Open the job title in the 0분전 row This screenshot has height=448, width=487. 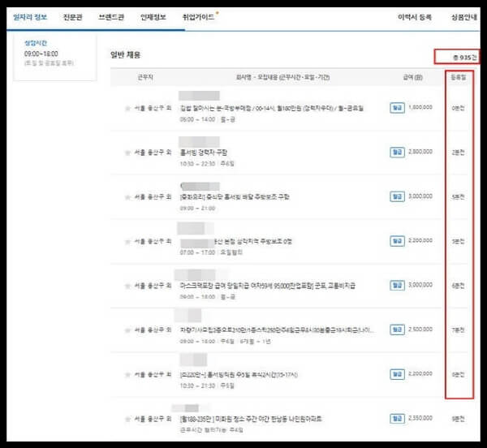[272, 109]
